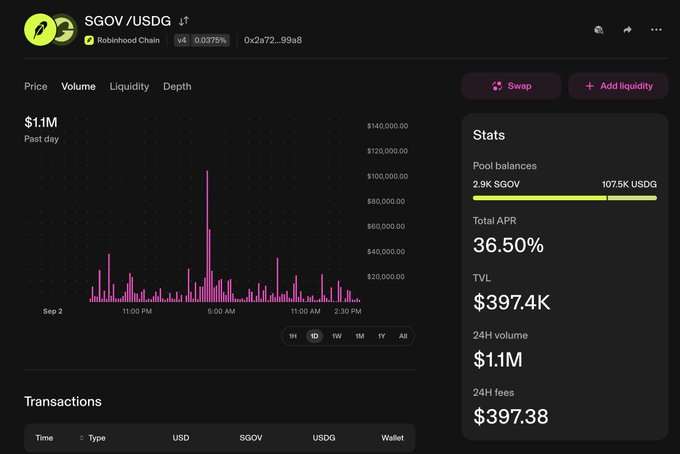Screen dimensions: 680x454
Task: Click the SGOV column header in Transactions
Action: coord(251,438)
